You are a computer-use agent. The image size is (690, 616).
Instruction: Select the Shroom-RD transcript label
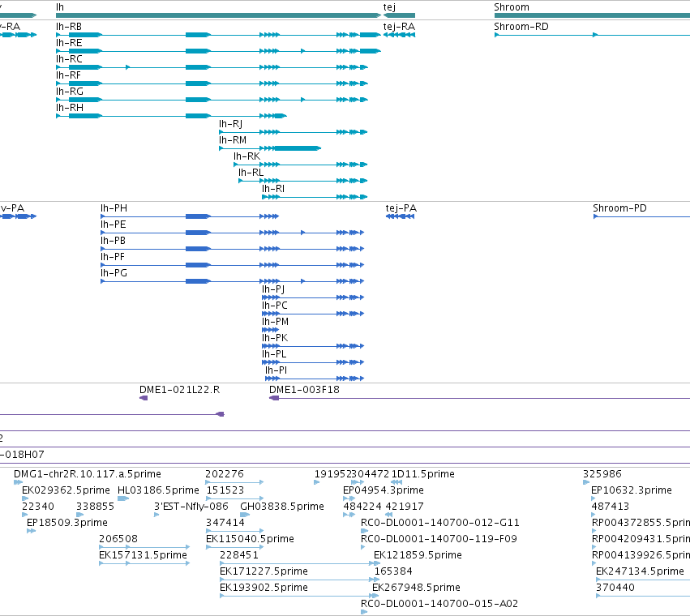click(x=521, y=27)
